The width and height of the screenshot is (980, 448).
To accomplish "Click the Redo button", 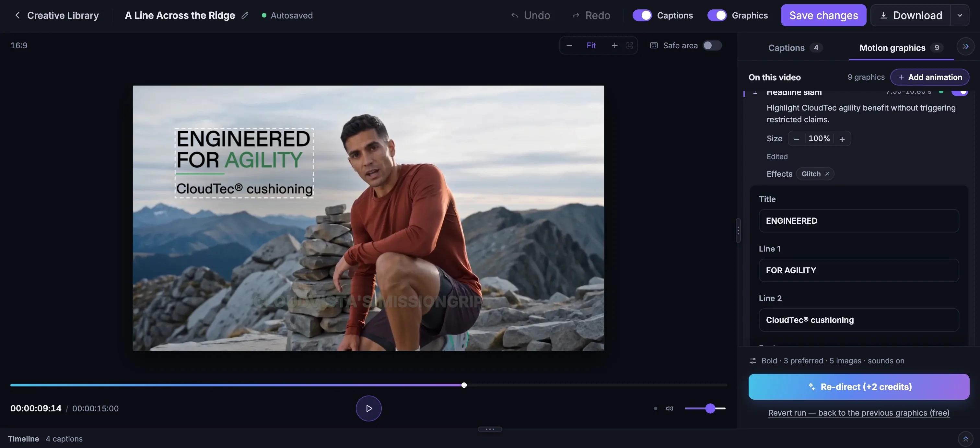I will point(591,15).
